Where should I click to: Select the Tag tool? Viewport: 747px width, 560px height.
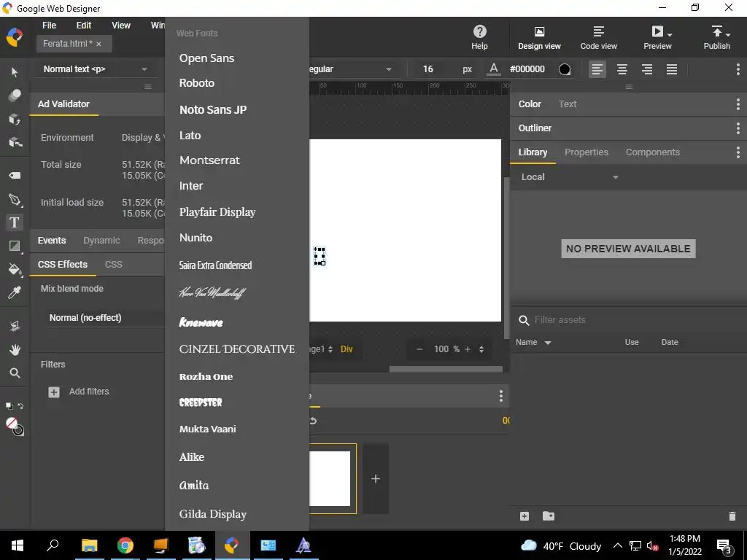tap(15, 175)
